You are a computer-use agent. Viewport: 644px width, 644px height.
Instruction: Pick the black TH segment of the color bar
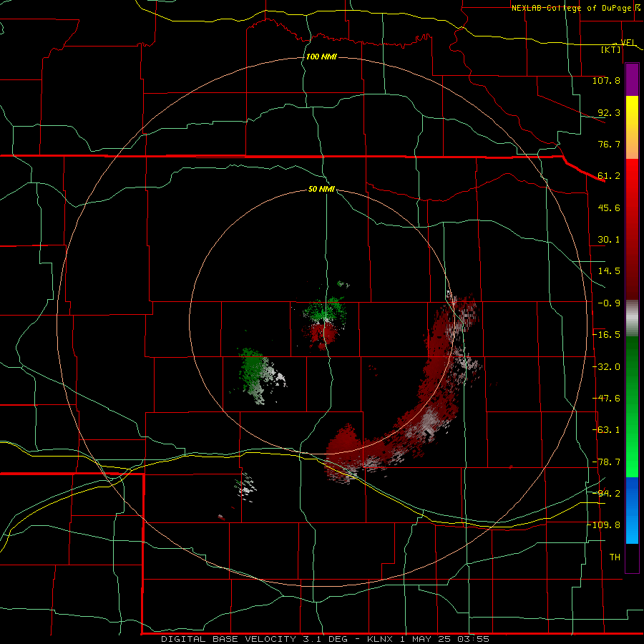tap(632, 557)
